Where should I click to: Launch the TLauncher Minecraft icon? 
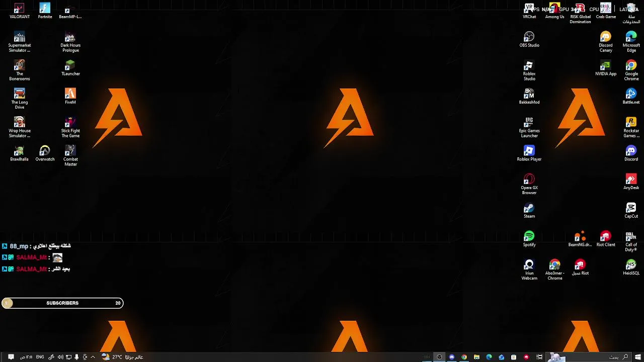click(x=70, y=68)
